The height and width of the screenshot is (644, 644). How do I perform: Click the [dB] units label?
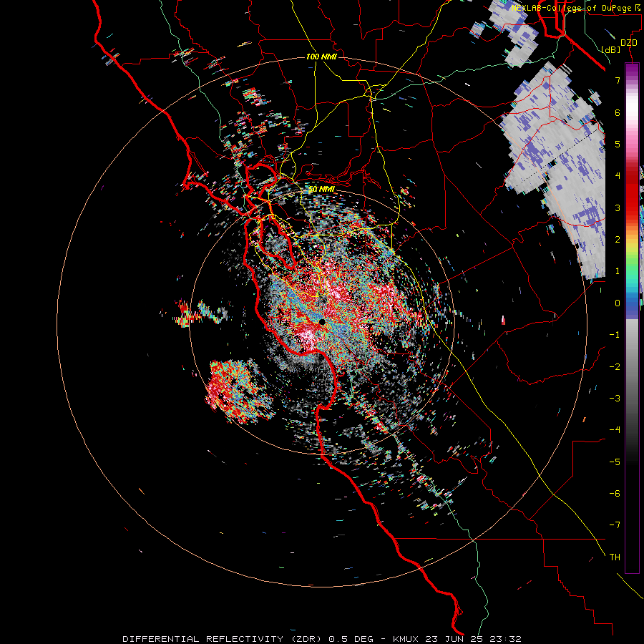pyautogui.click(x=611, y=49)
